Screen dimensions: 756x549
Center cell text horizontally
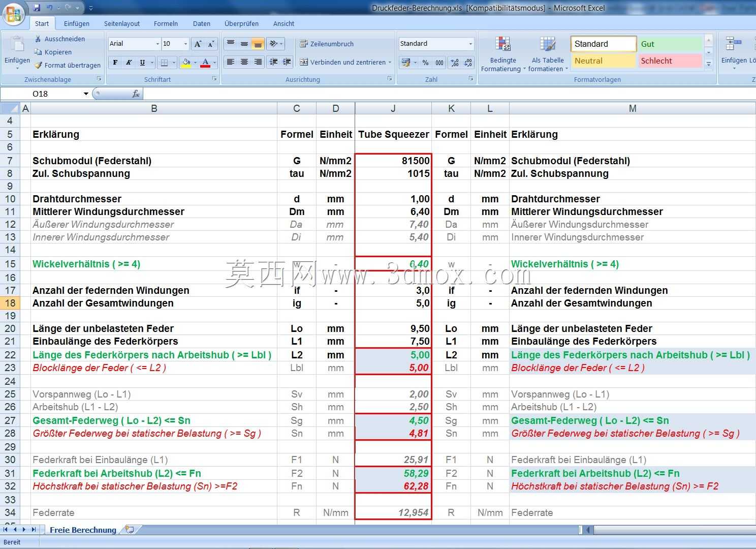tap(244, 62)
